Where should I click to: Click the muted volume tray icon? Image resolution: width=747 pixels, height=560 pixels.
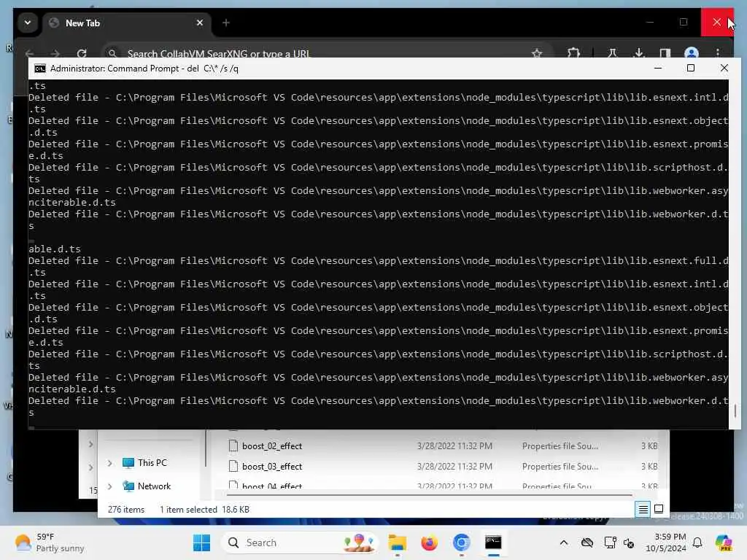(x=629, y=542)
